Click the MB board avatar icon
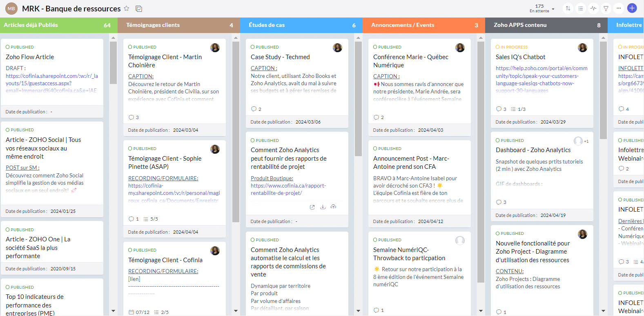Screen dimensions: 644x316 coord(11,8)
